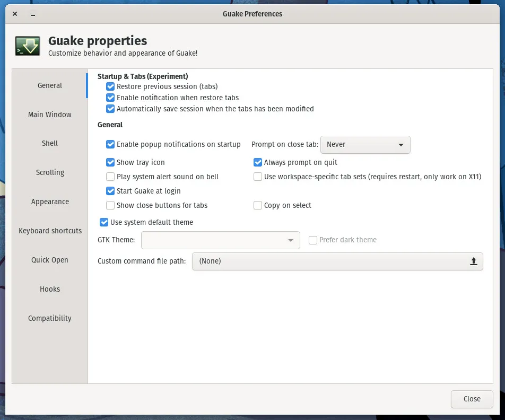Open the Prompt on close tab dropdown

pyautogui.click(x=365, y=145)
